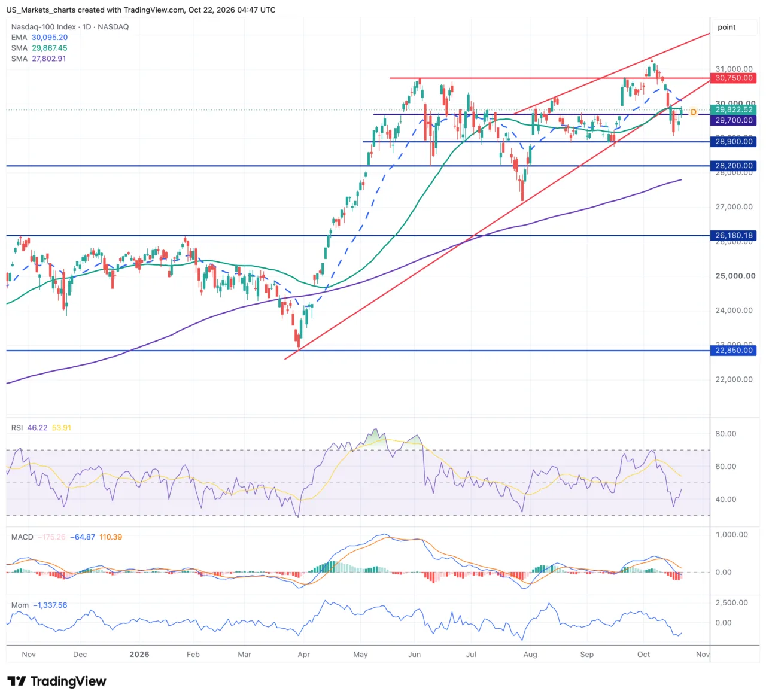The width and height of the screenshot is (766, 700).
Task: Click the 27,000.00 price axis value
Action: point(734,207)
